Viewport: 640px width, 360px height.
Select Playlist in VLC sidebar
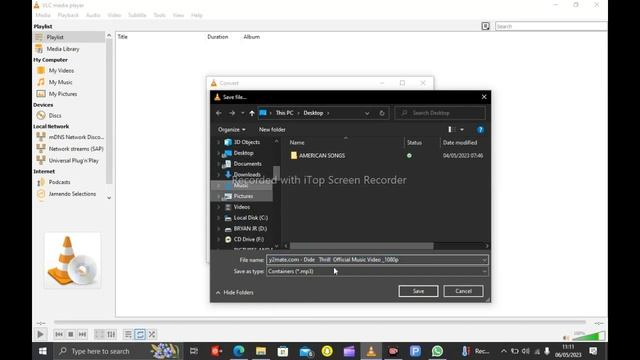pos(69,37)
